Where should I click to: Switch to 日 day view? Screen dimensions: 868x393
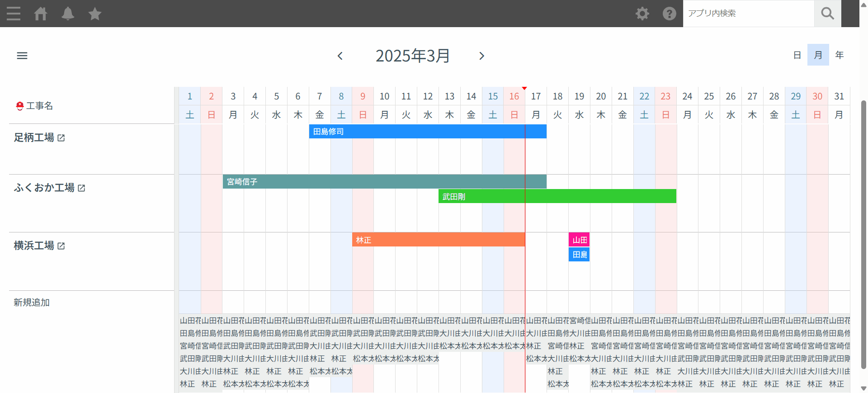pos(797,55)
